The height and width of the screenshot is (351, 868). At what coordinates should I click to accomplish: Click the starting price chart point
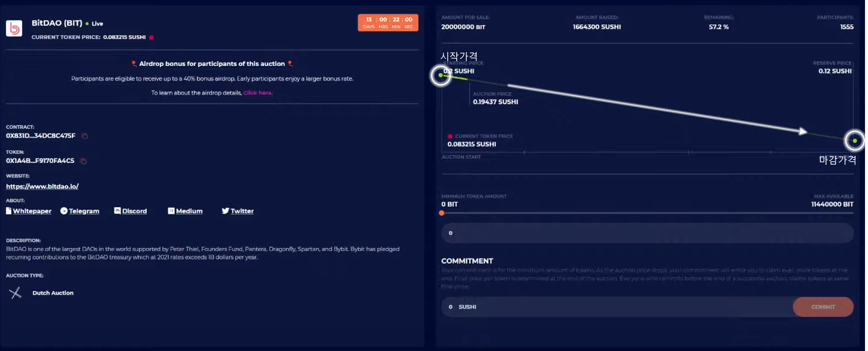click(x=440, y=75)
